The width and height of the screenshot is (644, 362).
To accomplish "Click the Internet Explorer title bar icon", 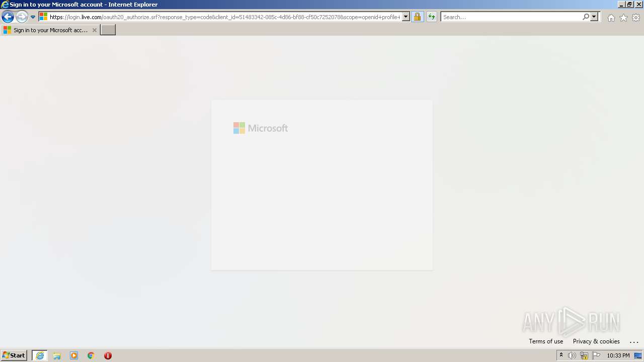I will pyautogui.click(x=5, y=5).
